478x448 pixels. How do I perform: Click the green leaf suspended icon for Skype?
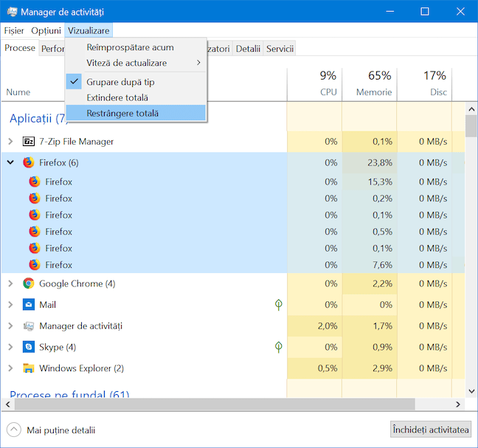tap(278, 347)
